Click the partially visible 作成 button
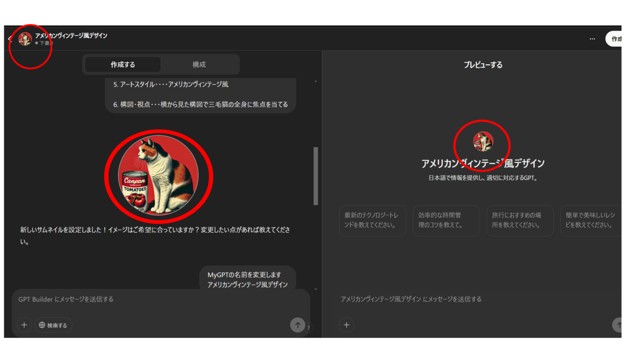Image resolution: width=644 pixels, height=362 pixels. pyautogui.click(x=614, y=39)
